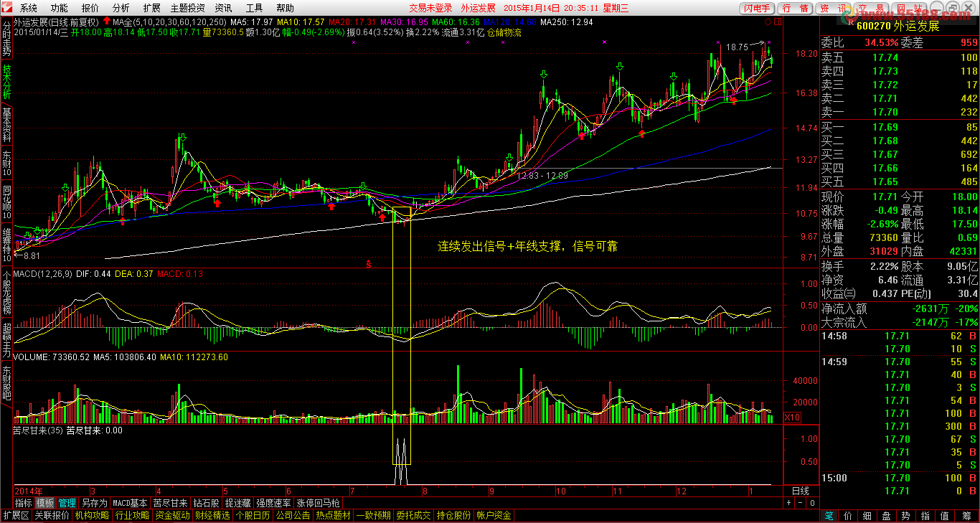Image resolution: width=980 pixels, height=523 pixels.
Task: Select the 钻石股 template
Action: [207, 503]
